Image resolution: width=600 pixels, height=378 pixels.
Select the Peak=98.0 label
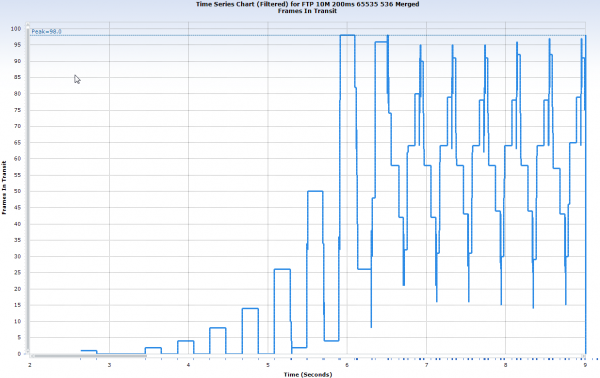coord(46,32)
